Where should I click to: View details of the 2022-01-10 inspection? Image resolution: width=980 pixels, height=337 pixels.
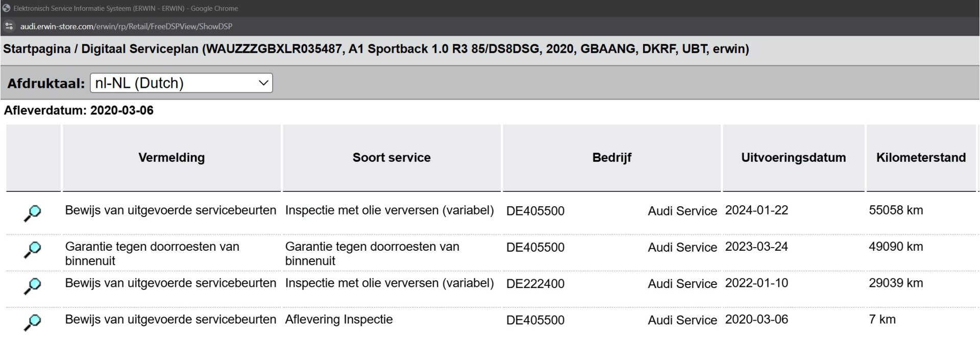[x=32, y=286]
